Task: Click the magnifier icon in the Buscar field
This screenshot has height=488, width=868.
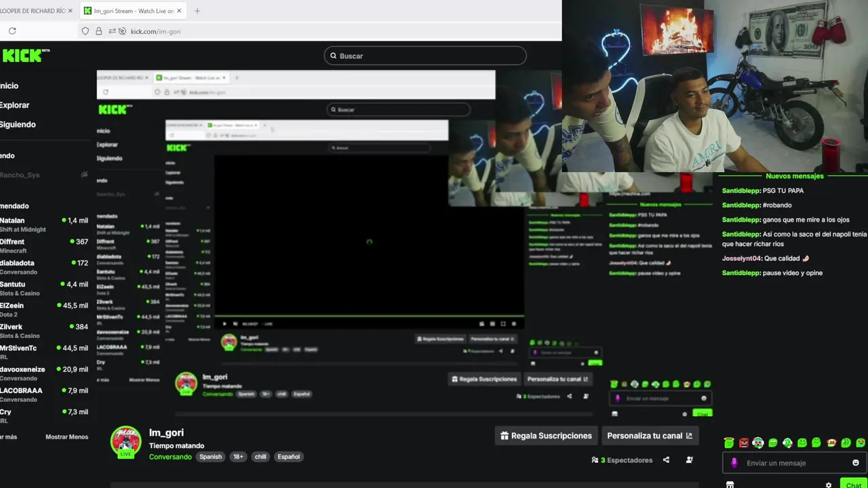Action: [x=333, y=56]
